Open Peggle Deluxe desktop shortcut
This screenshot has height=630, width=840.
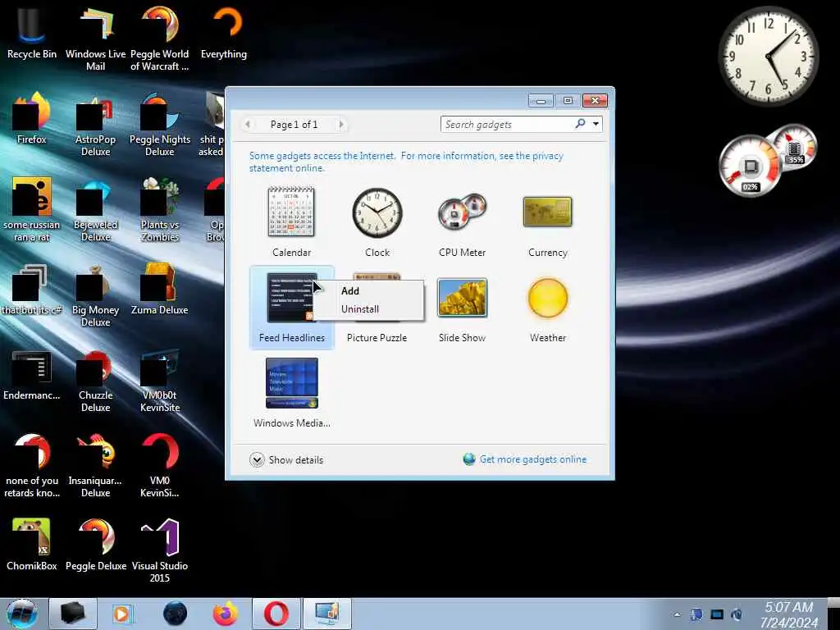(x=95, y=545)
